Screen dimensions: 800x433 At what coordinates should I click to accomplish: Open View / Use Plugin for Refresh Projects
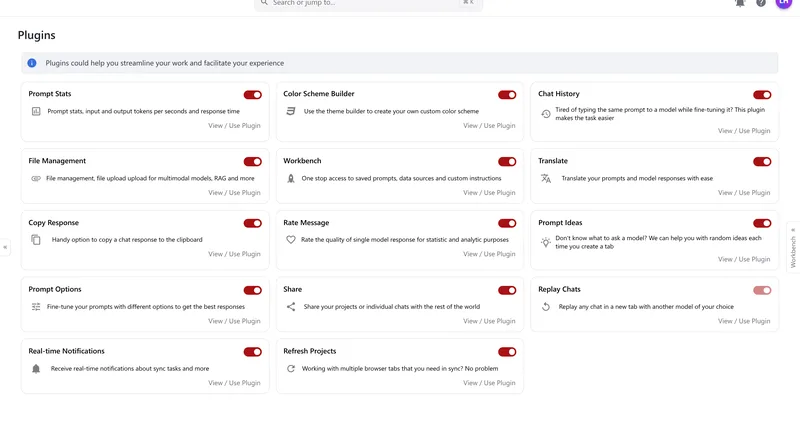coord(489,383)
